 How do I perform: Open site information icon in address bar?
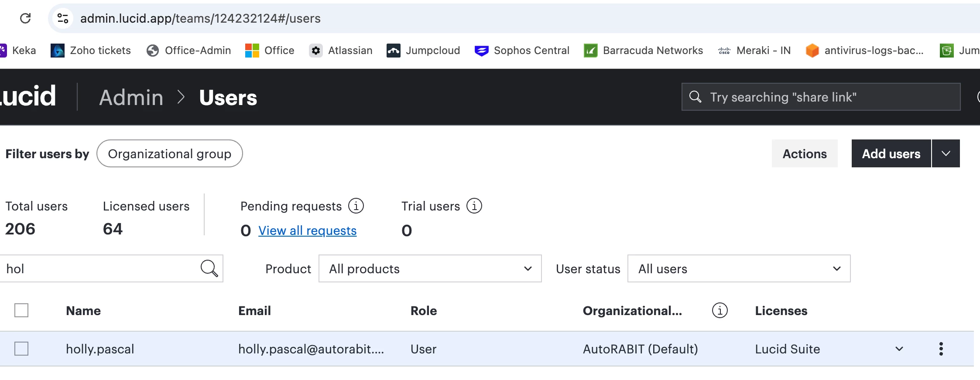[63, 18]
